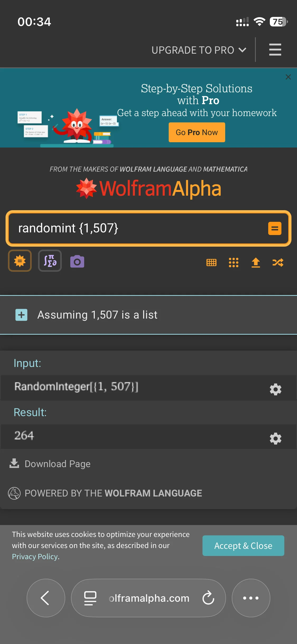Open settings gear for Result pod
The image size is (297, 644).
(276, 439)
